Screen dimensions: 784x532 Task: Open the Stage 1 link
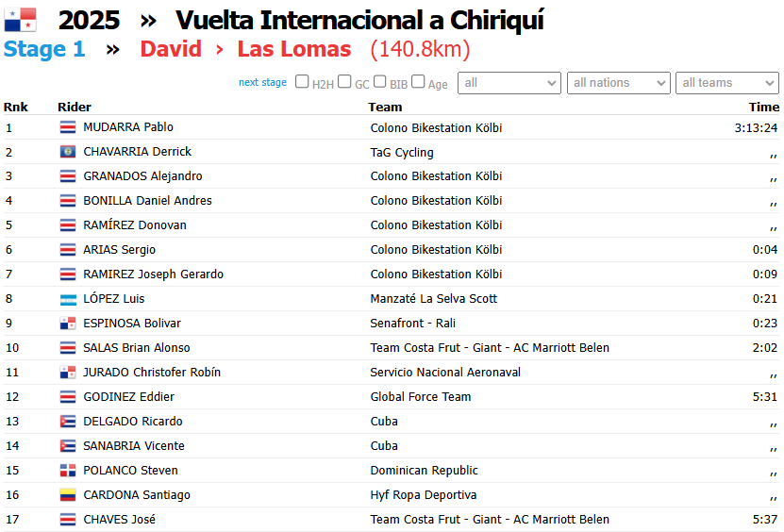click(44, 49)
